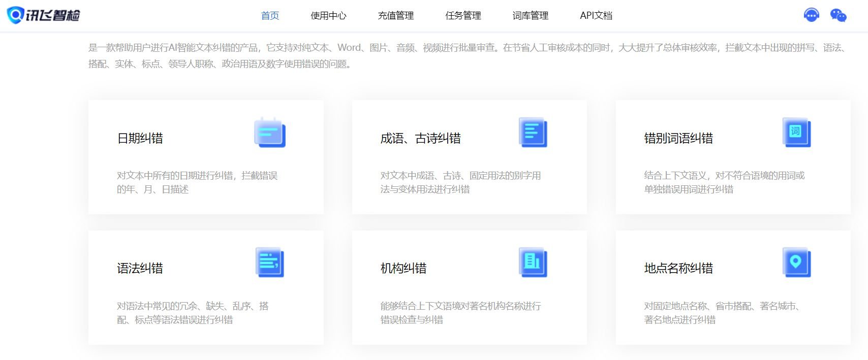Open 充值管理 in the navigation bar
This screenshot has height=360, width=868.
coord(395,16)
